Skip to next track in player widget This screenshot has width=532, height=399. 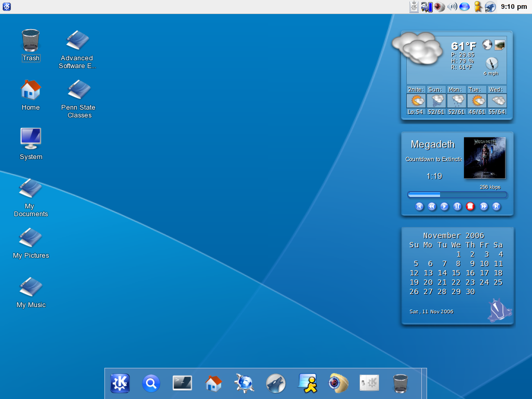496,206
